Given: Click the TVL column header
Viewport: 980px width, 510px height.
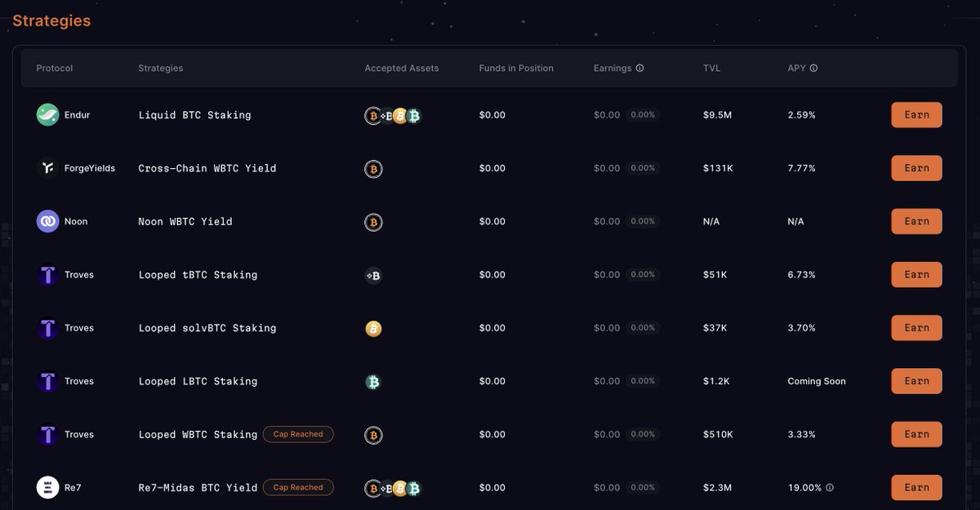Looking at the screenshot, I should (711, 69).
